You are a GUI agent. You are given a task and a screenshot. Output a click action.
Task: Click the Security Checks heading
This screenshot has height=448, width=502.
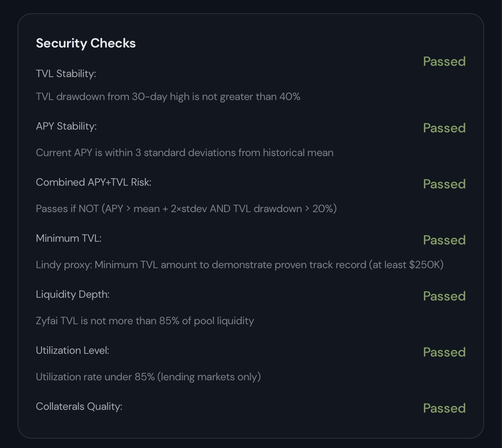pyautogui.click(x=86, y=43)
